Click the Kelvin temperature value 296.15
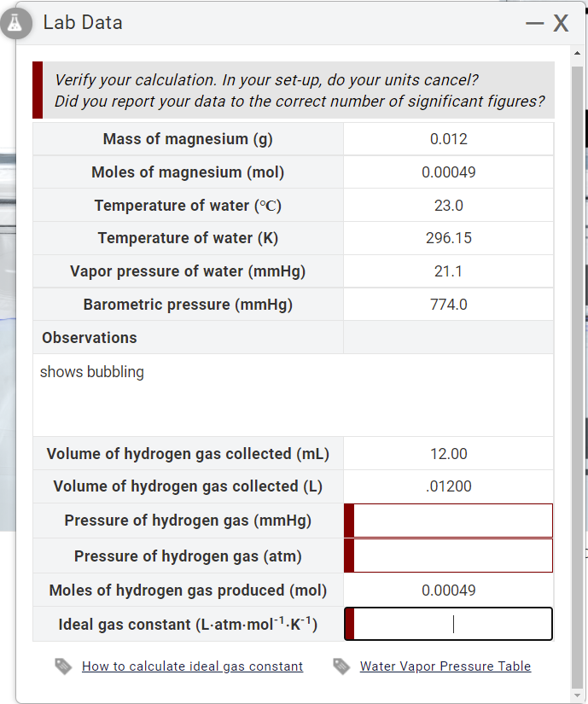The image size is (588, 704). pos(448,238)
